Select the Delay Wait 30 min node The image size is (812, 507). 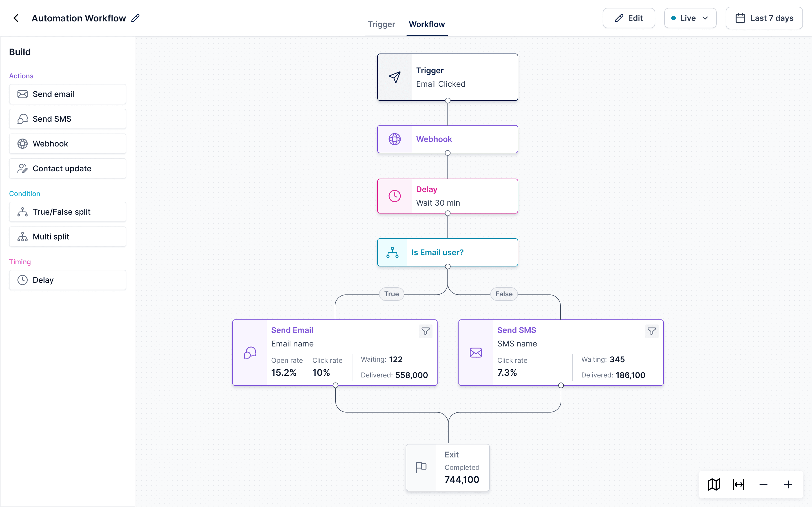point(447,196)
